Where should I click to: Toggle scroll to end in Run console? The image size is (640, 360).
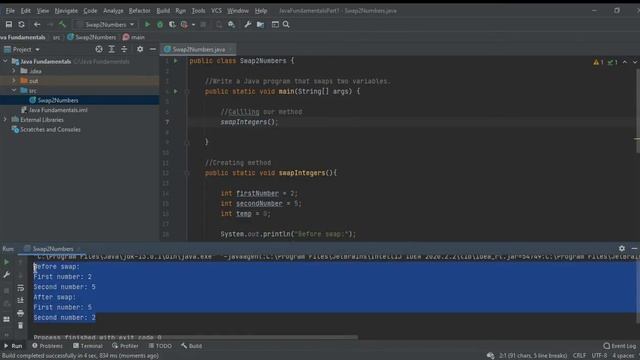point(20,300)
